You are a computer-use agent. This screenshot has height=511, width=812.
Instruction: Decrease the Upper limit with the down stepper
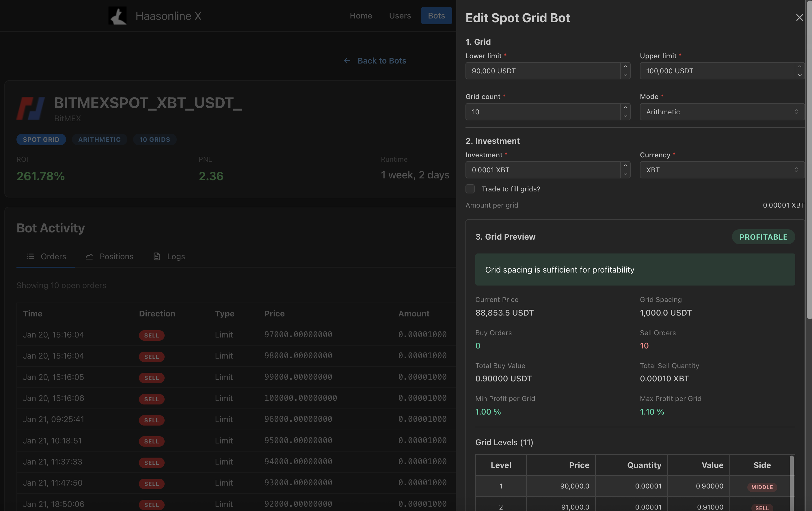(800, 74)
